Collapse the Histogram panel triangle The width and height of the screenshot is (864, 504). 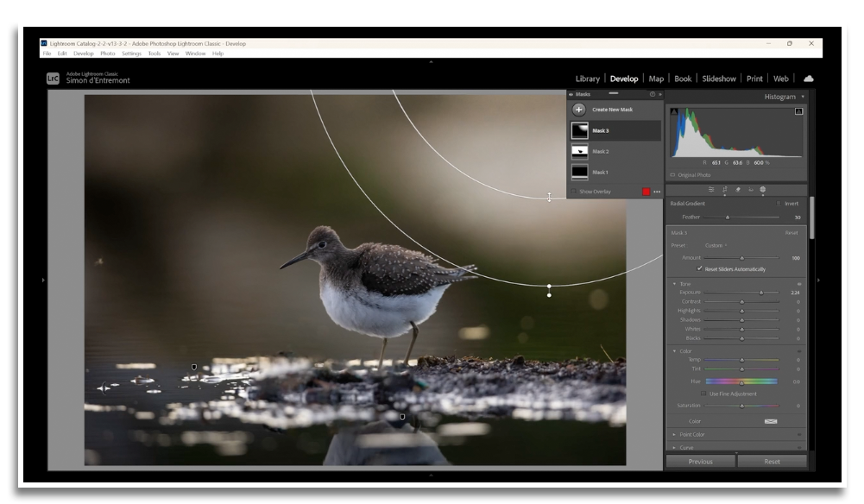click(803, 97)
